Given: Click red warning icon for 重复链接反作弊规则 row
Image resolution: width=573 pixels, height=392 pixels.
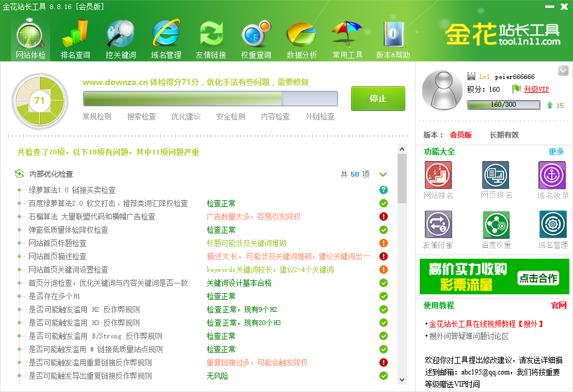Looking at the screenshot, I should (384, 362).
